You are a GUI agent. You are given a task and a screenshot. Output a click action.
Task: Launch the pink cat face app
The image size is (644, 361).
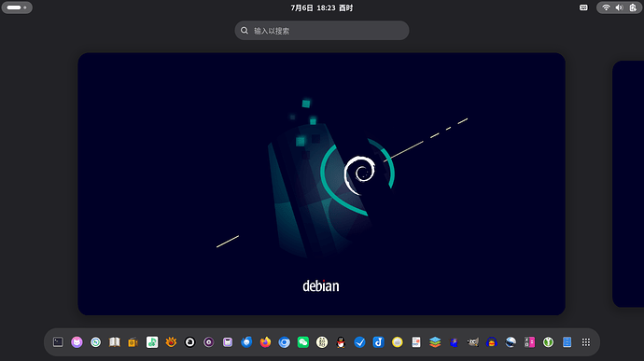pos(77,342)
